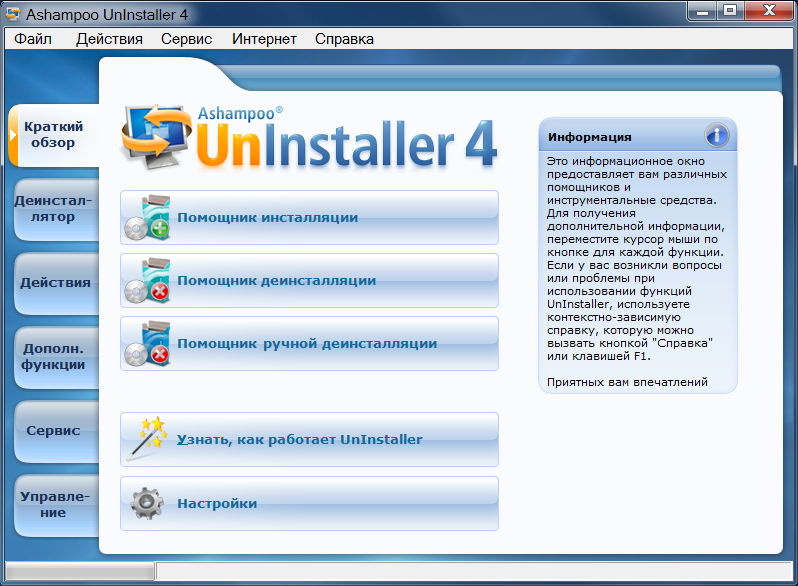Open the Файл menu

33,39
